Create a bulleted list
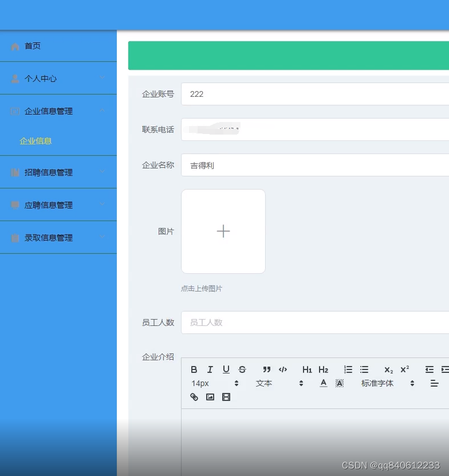This screenshot has width=449, height=476. pos(364,369)
